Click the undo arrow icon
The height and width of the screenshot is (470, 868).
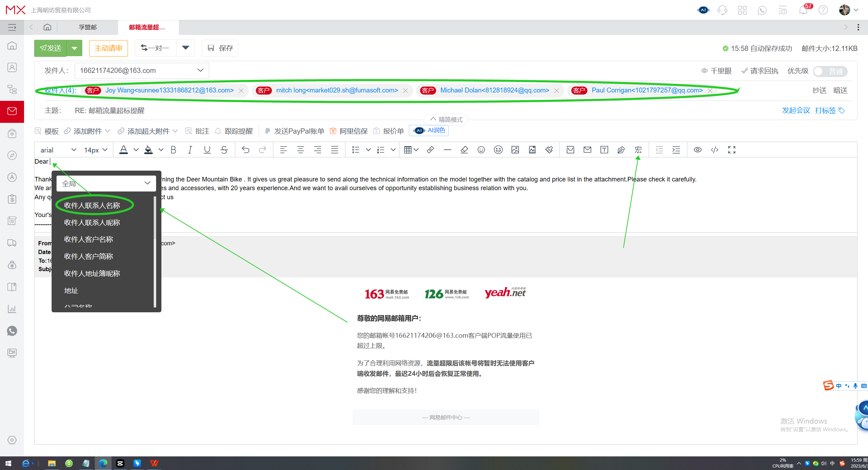pos(245,150)
